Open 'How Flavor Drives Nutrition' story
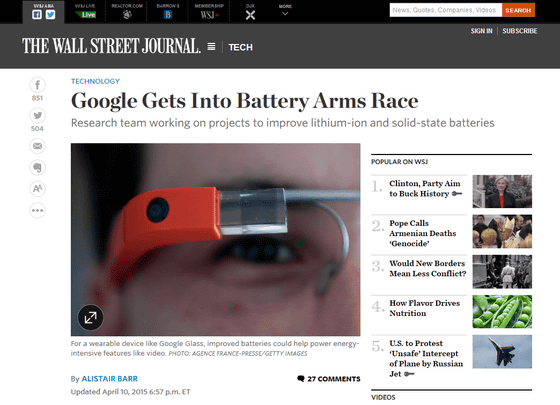The image size is (560, 405). [x=425, y=308]
